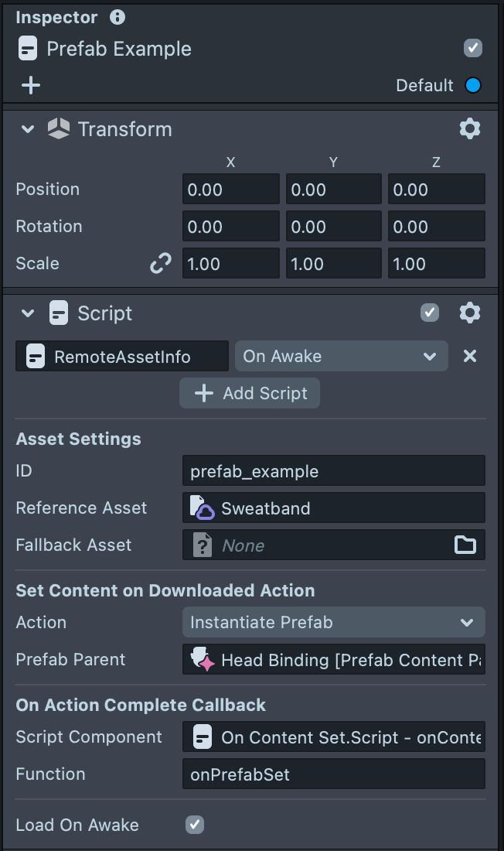
Task: Click the ID field containing prefab_example
Action: pyautogui.click(x=333, y=471)
